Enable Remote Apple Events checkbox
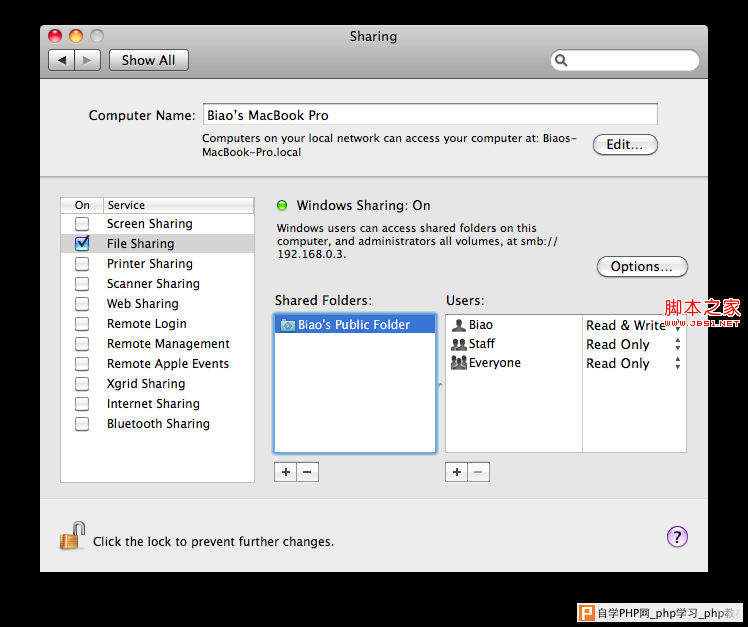 [82, 364]
